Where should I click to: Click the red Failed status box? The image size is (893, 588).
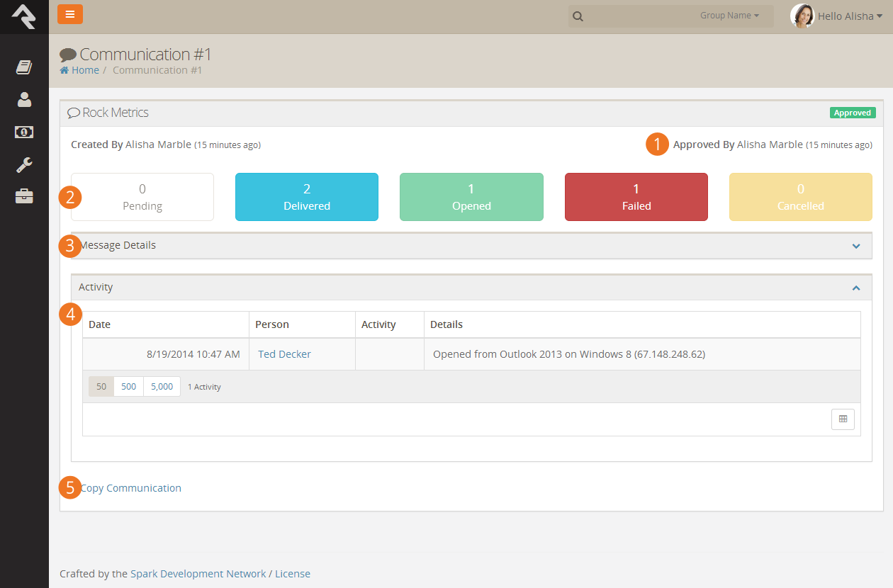(636, 197)
